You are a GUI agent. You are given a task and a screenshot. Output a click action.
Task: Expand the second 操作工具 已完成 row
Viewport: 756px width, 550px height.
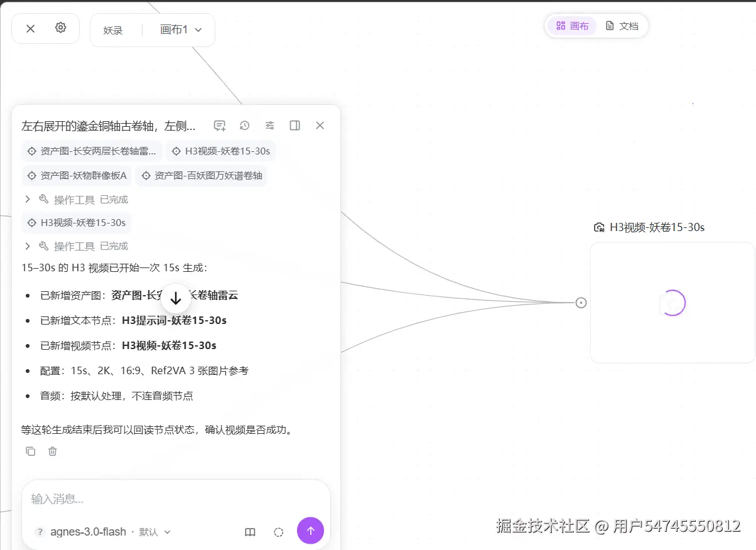click(x=75, y=246)
